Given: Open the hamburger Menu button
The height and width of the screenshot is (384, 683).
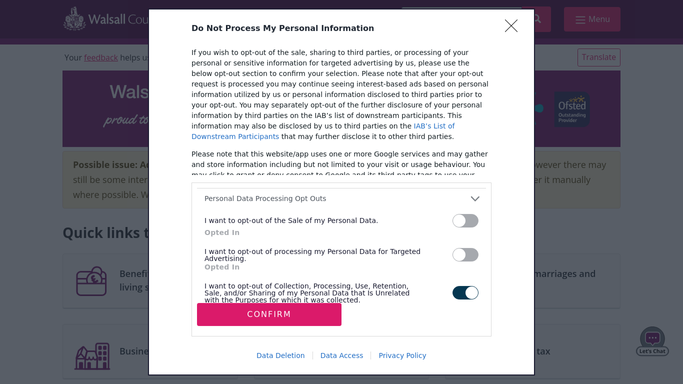Looking at the screenshot, I should (x=592, y=19).
